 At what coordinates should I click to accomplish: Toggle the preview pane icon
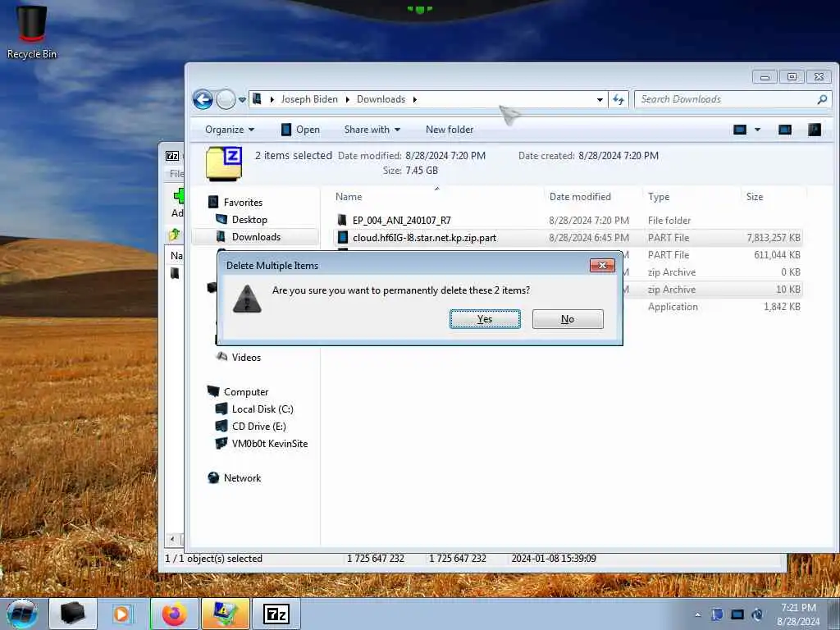coord(785,130)
